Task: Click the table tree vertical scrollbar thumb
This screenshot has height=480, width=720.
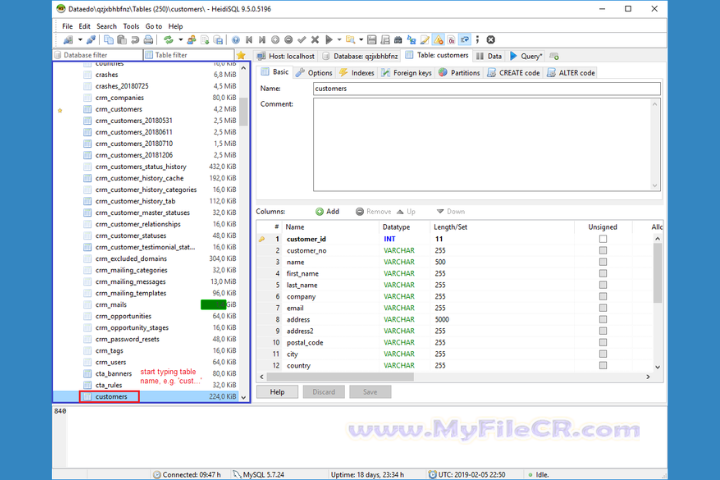Action: (243, 112)
